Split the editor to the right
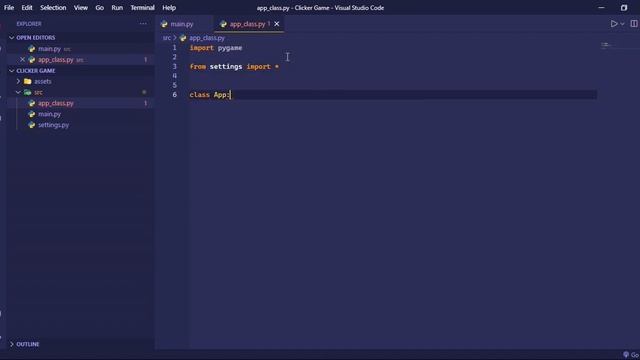The image size is (640, 360). pos(634,24)
